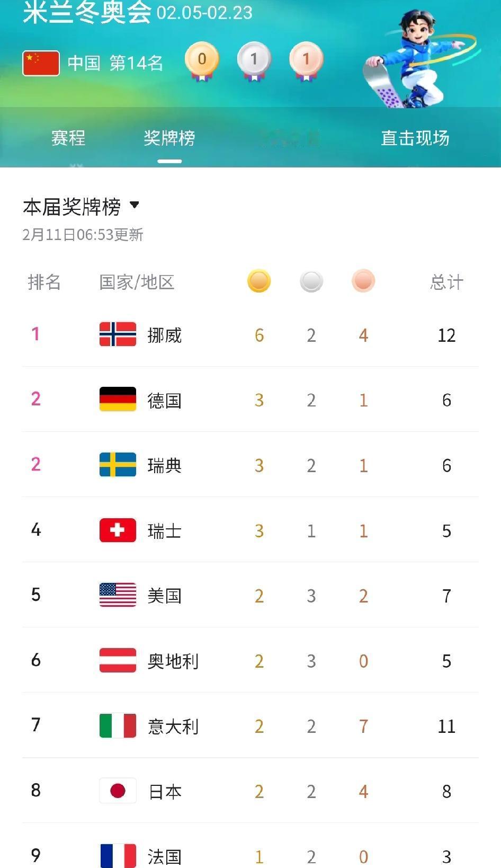The width and height of the screenshot is (501, 868).
Task: Open the 意大利 country row
Action: (250, 726)
